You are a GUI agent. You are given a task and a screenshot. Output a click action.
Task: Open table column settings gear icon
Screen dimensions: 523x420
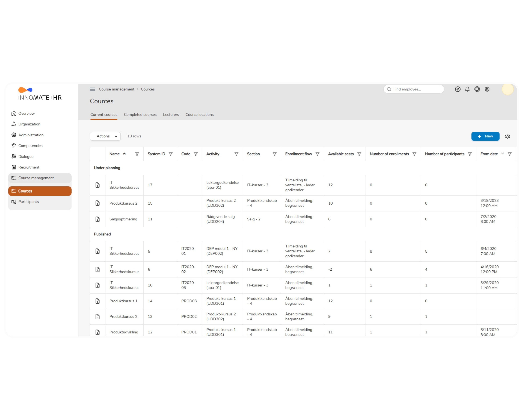pyautogui.click(x=507, y=136)
